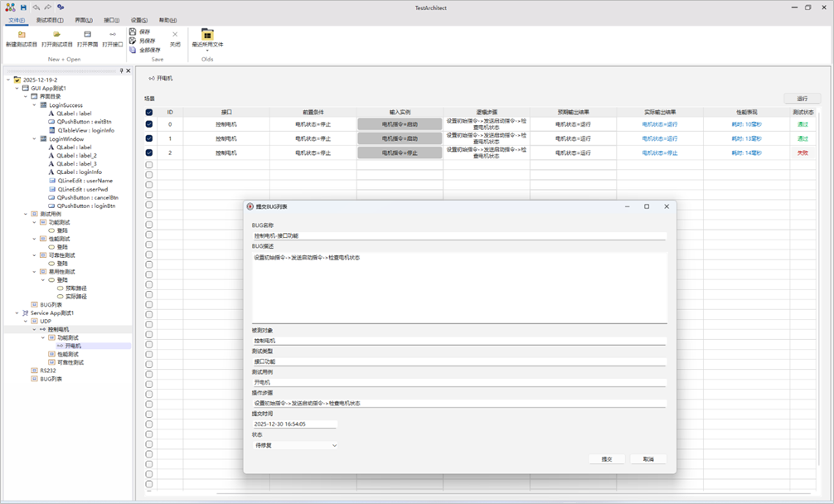Click the quick-access save disk icon
The image size is (834, 504).
(23, 7)
